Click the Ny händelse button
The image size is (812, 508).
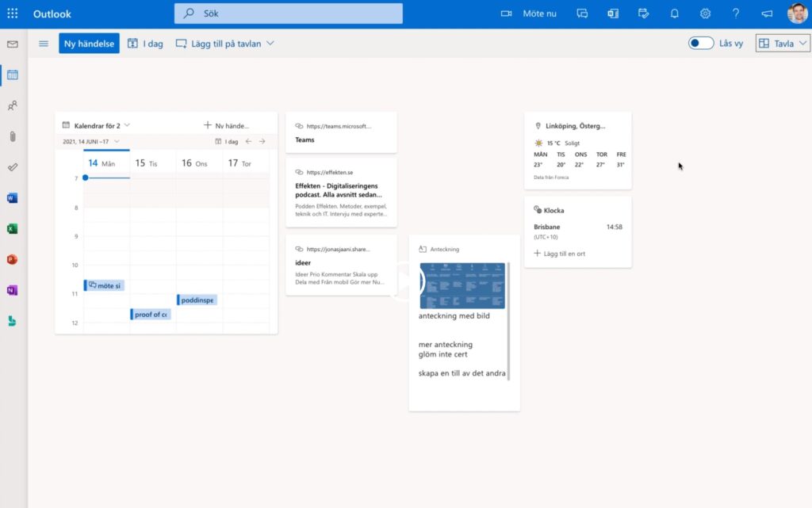pyautogui.click(x=89, y=44)
